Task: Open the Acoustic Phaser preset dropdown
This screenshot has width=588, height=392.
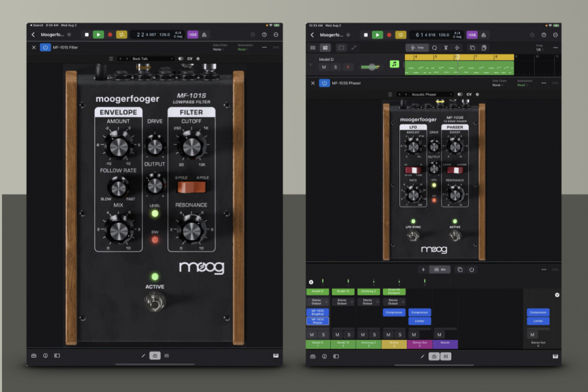Action: [431, 94]
